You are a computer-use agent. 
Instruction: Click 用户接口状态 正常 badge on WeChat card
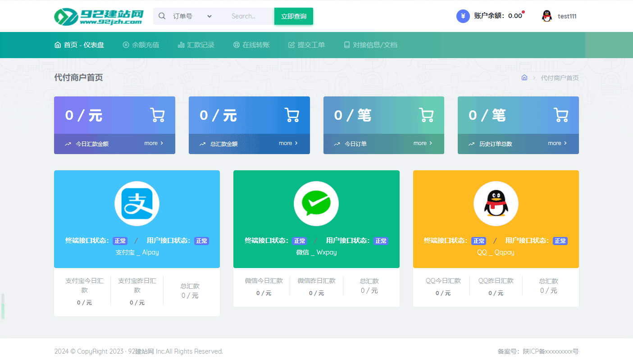click(381, 241)
